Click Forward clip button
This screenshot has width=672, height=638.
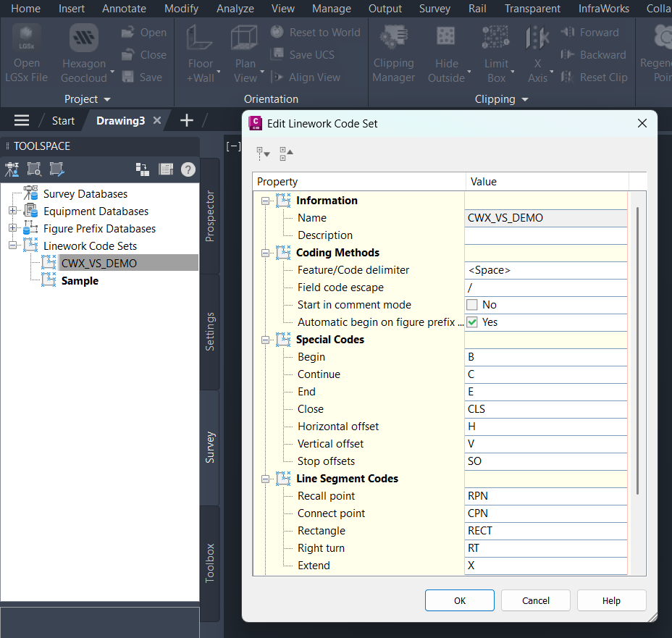tap(589, 32)
